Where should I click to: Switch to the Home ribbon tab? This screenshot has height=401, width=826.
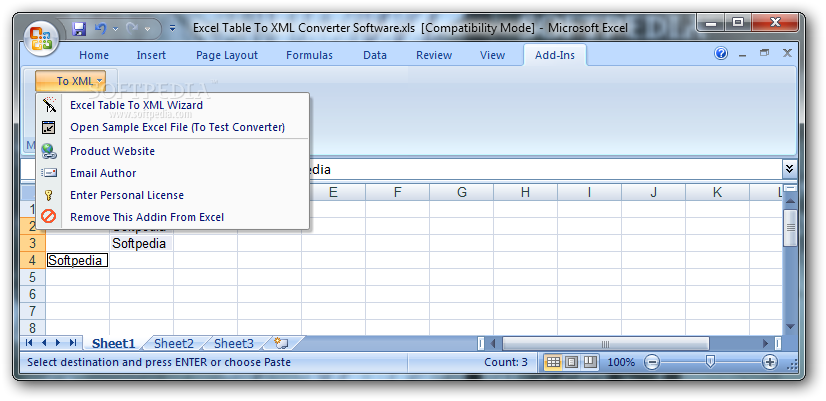(x=94, y=55)
